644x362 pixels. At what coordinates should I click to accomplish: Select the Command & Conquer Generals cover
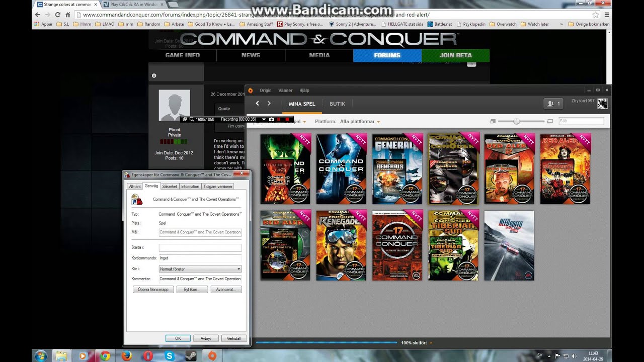click(x=397, y=169)
